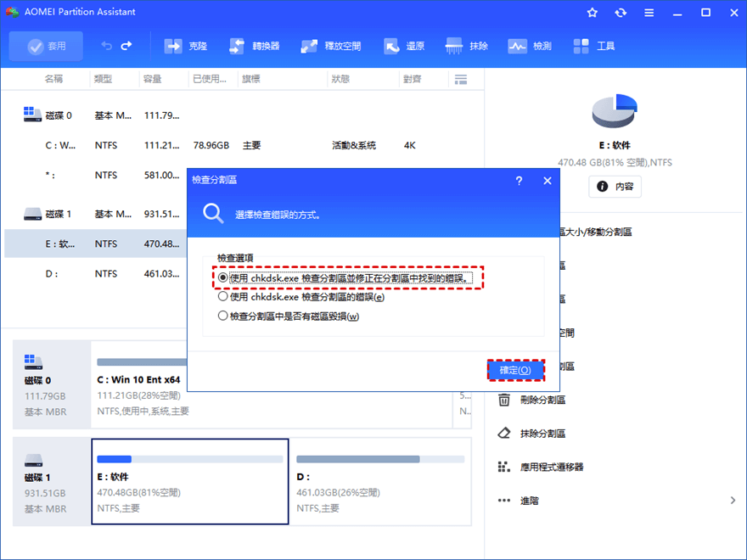Click the 確定(O) button
The height and width of the screenshot is (560, 747).
pyautogui.click(x=515, y=370)
